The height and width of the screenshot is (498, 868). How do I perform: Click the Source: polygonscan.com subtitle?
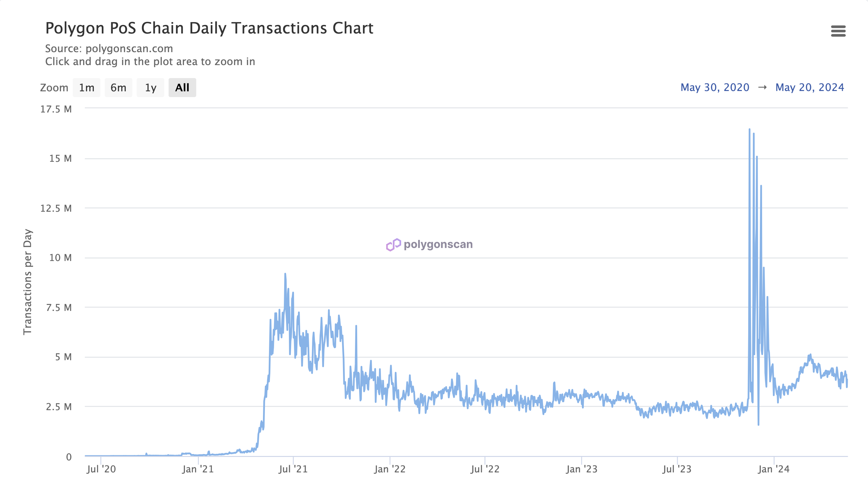coord(109,49)
